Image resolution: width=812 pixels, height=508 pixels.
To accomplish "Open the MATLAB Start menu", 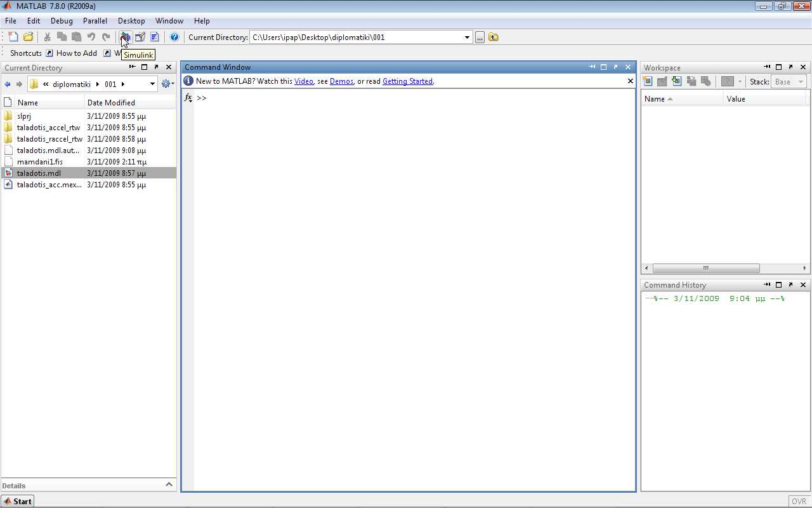I will [x=17, y=501].
